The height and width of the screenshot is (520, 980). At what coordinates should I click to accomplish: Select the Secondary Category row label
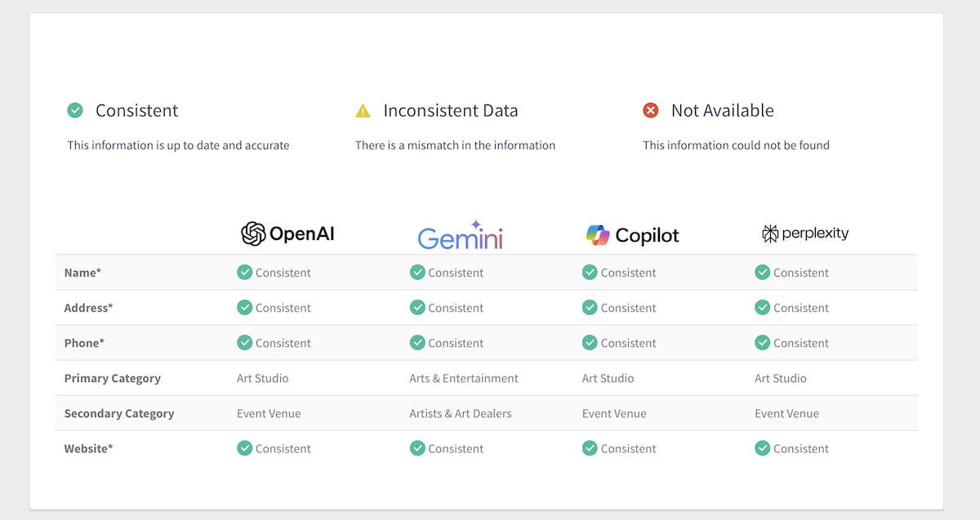click(119, 414)
